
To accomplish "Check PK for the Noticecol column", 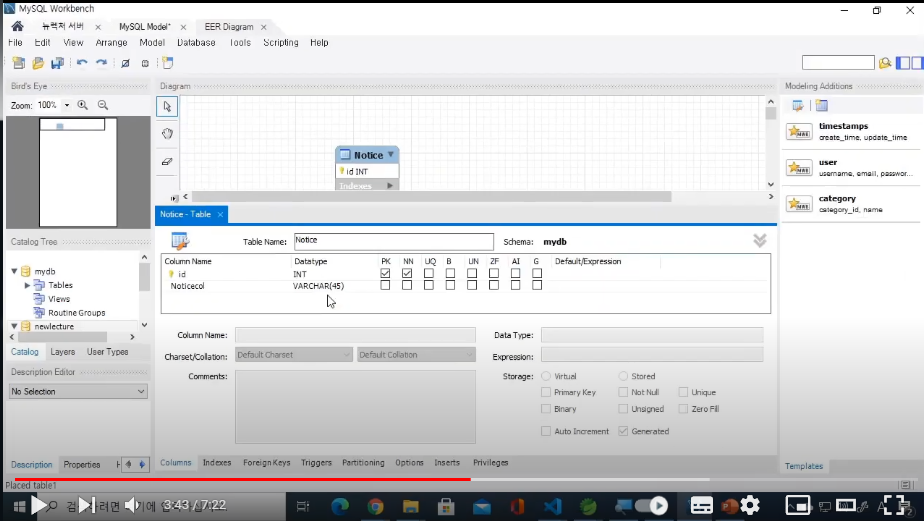I will coord(385,285).
